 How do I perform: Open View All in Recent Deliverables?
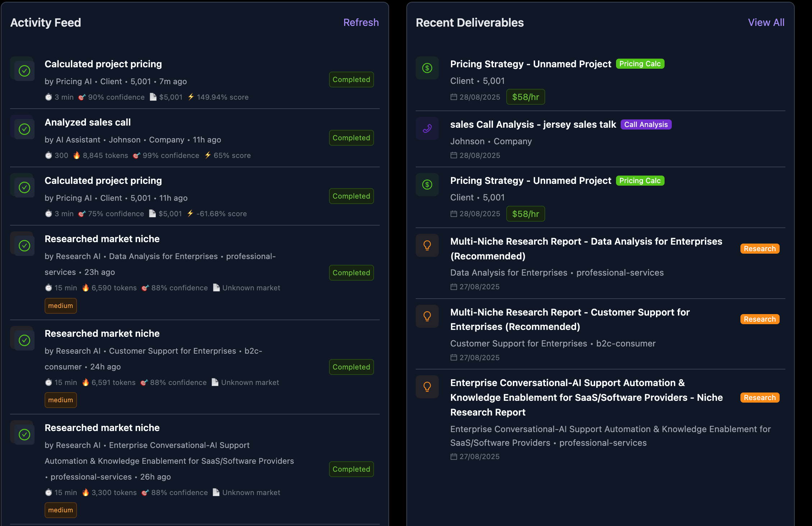(x=766, y=22)
